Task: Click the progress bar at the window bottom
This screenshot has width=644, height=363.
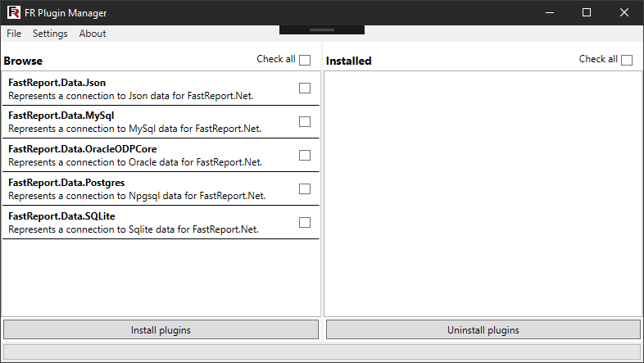Action: point(322,352)
